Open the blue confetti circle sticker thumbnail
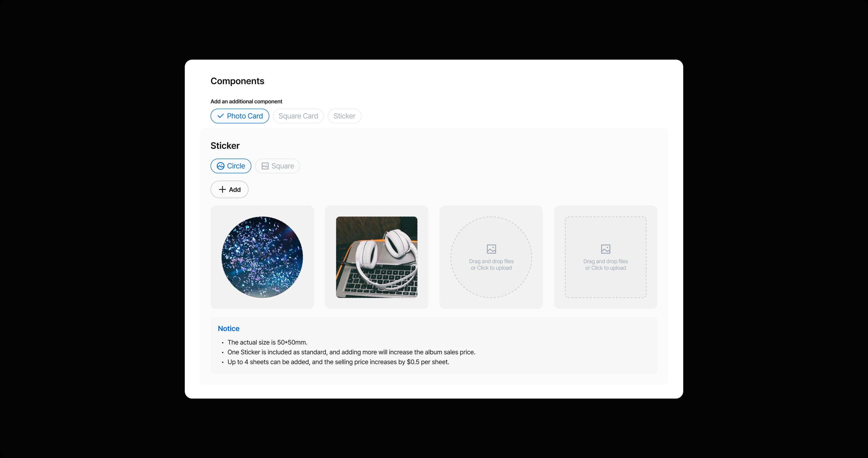The height and width of the screenshot is (458, 868). pos(262,257)
